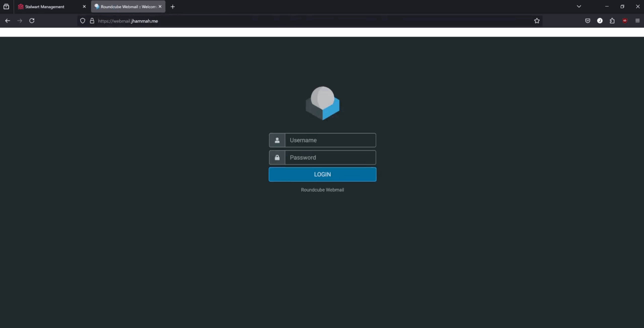Open the uBlock Origin extension icon

625,21
